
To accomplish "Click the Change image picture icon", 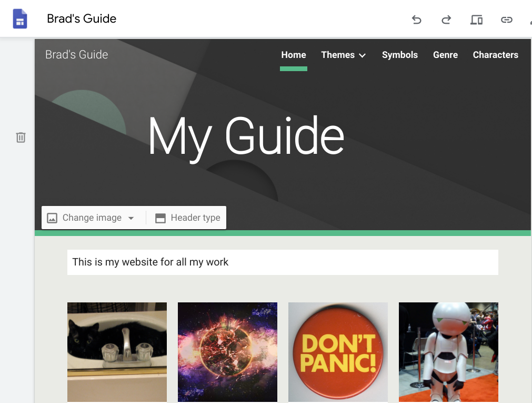I will click(x=52, y=218).
